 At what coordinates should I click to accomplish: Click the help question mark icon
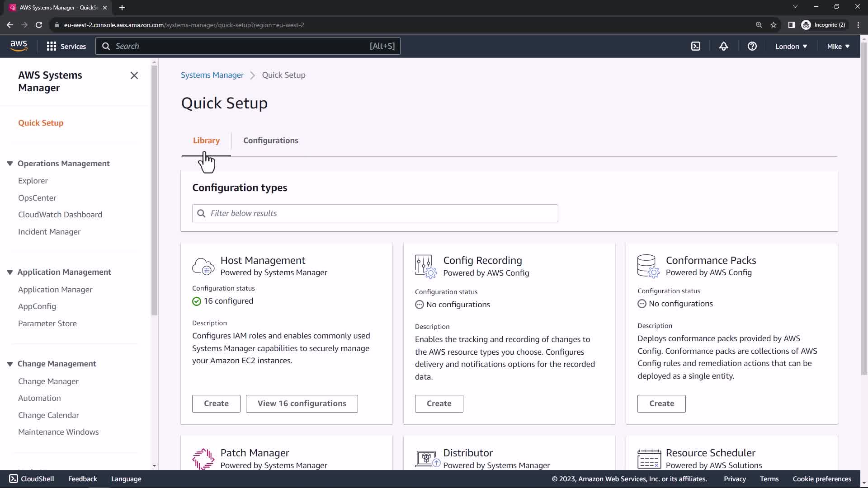(x=752, y=46)
